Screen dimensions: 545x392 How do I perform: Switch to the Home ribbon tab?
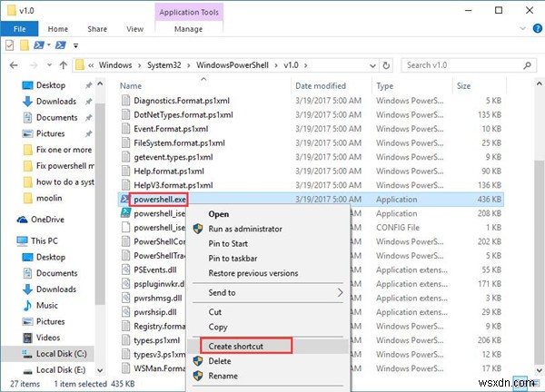point(58,29)
